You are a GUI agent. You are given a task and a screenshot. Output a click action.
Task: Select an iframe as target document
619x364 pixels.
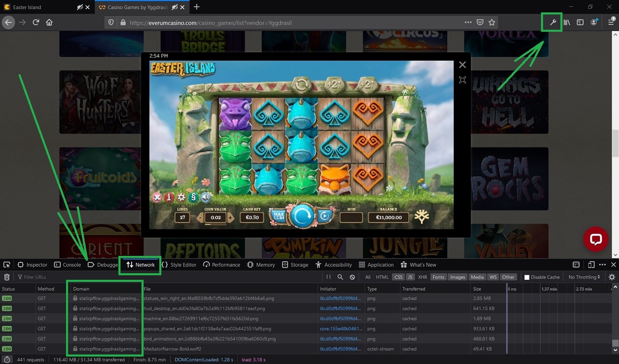click(576, 265)
